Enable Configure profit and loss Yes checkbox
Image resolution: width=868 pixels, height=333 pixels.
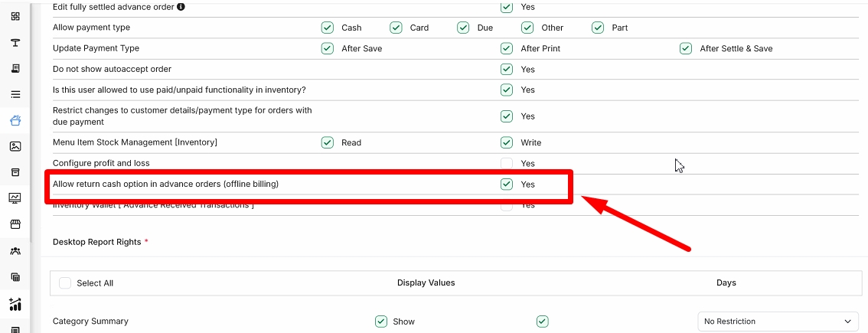point(507,164)
